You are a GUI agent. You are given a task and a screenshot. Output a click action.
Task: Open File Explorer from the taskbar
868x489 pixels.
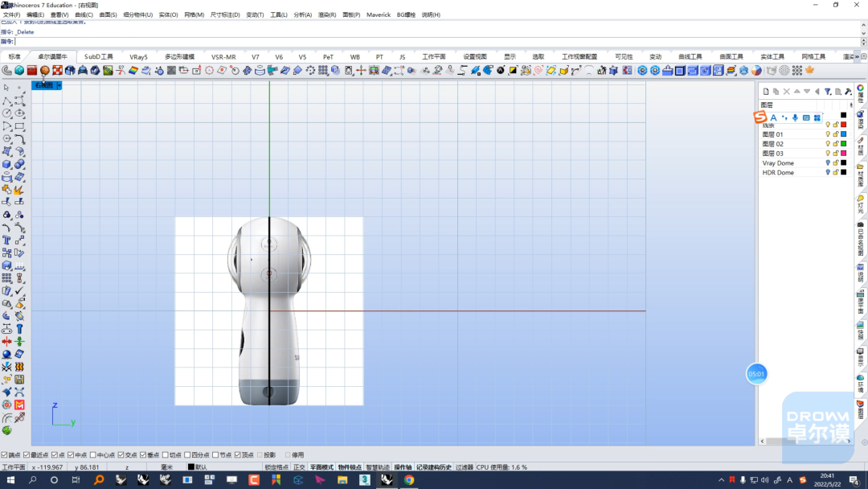[x=342, y=480]
